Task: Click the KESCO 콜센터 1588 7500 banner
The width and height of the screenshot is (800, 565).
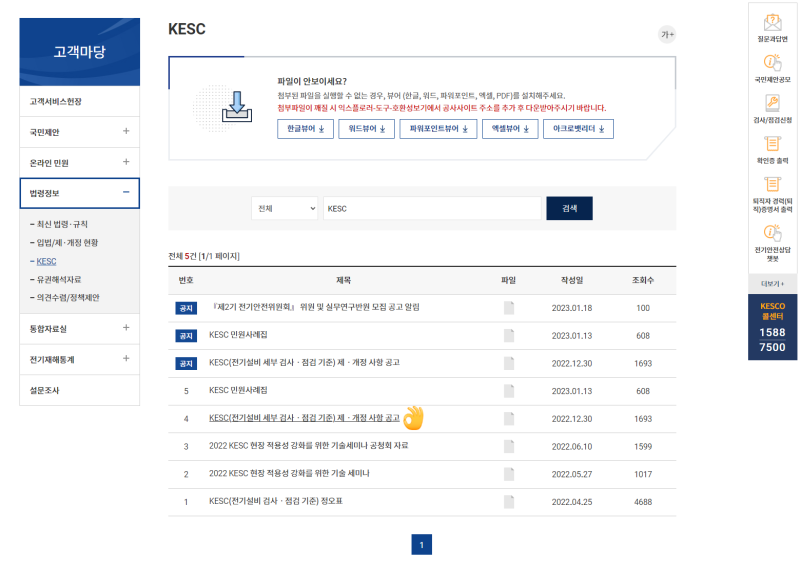Action: point(772,327)
